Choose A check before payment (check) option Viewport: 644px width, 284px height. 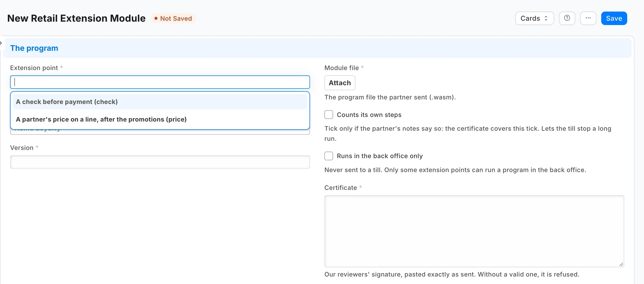[x=160, y=102]
